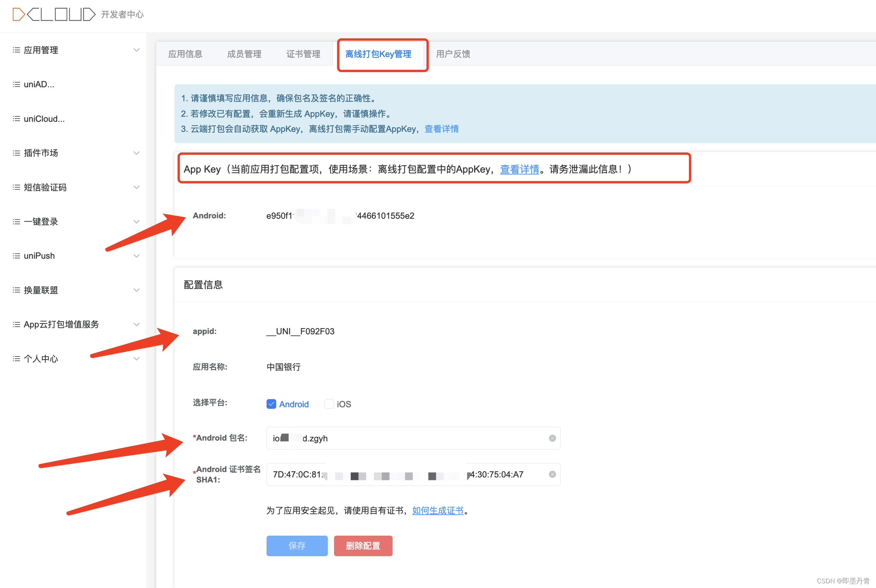Click the 应用管理 sidebar label
The image size is (876, 588).
tap(41, 50)
